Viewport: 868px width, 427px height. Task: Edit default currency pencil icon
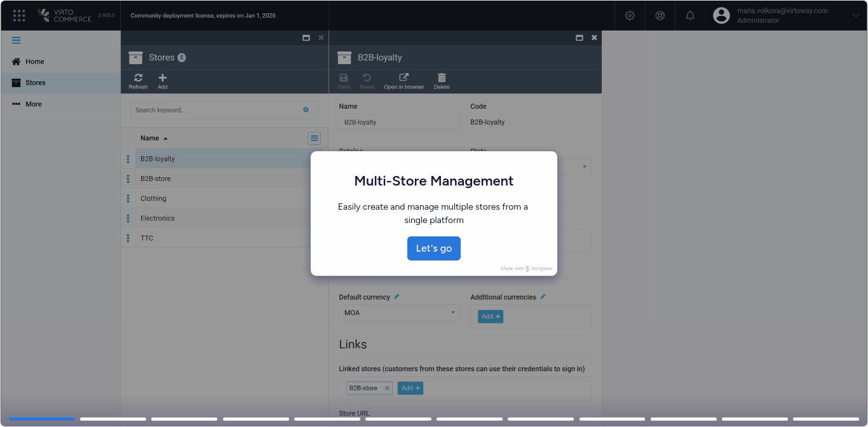coord(397,296)
